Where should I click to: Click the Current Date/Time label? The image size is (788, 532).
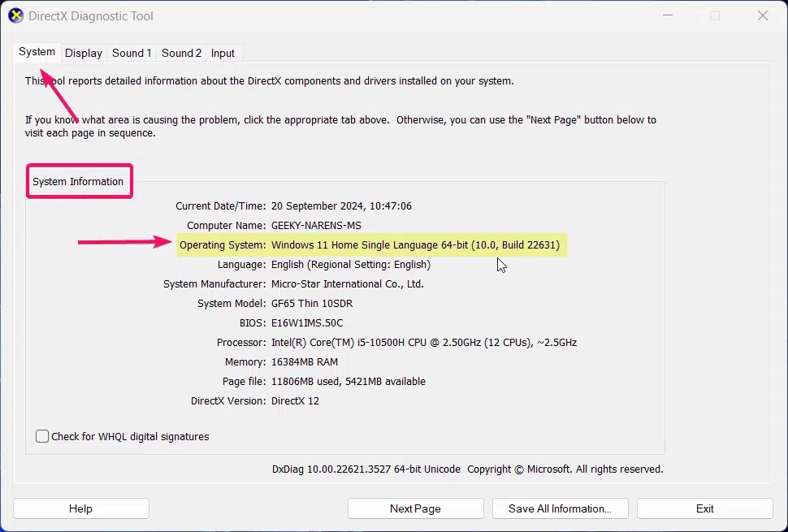(221, 206)
